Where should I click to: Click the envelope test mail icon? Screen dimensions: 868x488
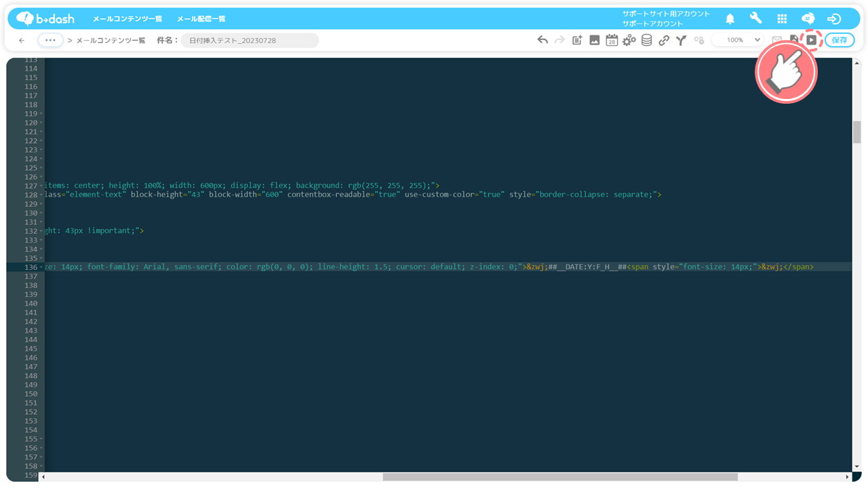tap(777, 40)
